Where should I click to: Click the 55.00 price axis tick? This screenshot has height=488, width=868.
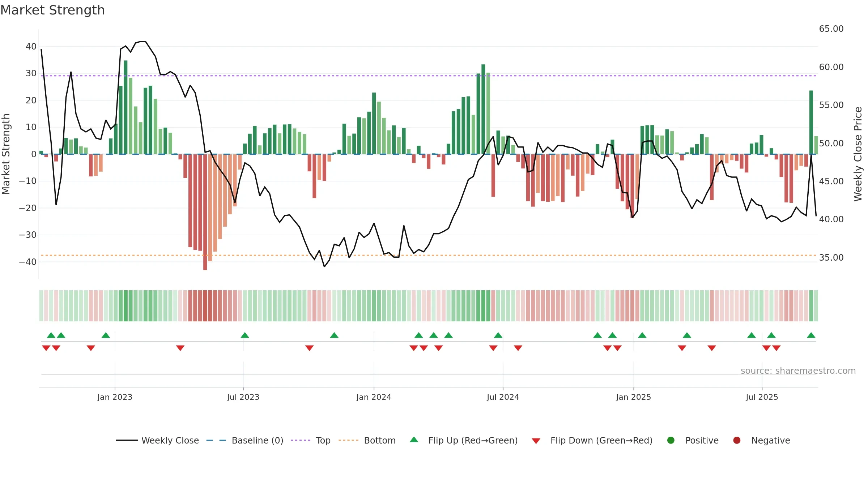[831, 105]
